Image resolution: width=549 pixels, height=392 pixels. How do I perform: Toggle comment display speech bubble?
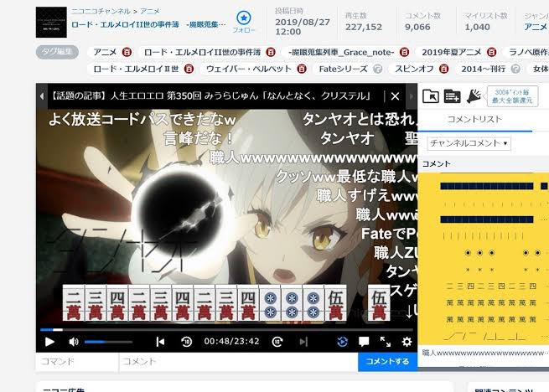364,342
